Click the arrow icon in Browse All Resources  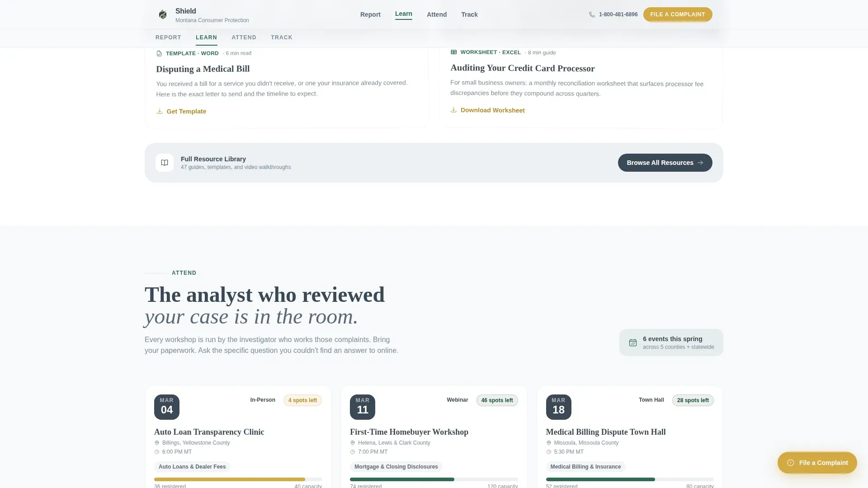[700, 163]
